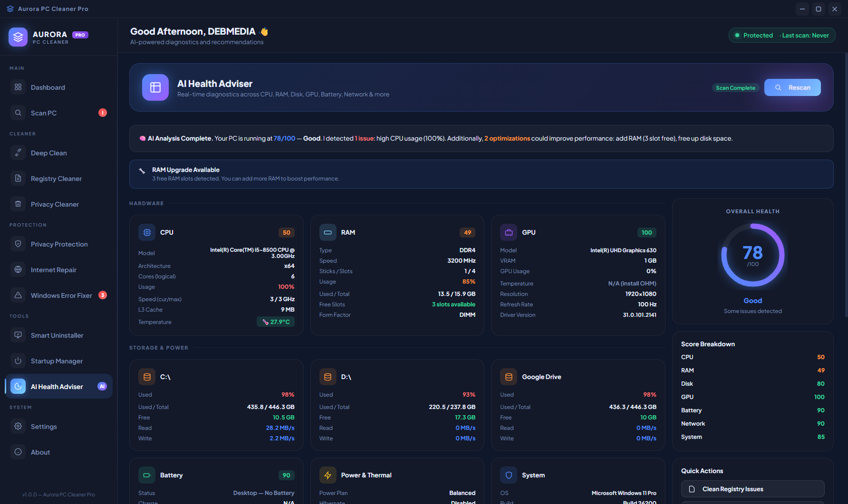The width and height of the screenshot is (848, 504).
Task: Click the System shield icon
Action: (x=509, y=475)
